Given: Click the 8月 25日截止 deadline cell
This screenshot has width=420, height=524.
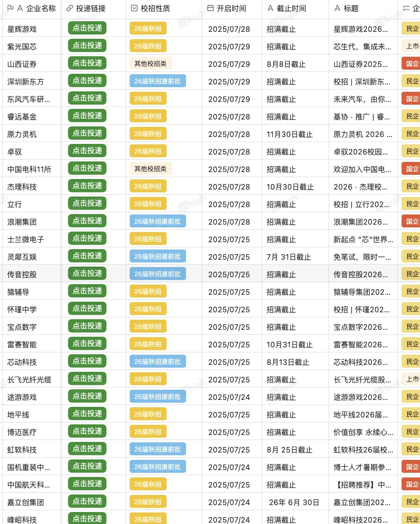Looking at the screenshot, I should 295,450.
